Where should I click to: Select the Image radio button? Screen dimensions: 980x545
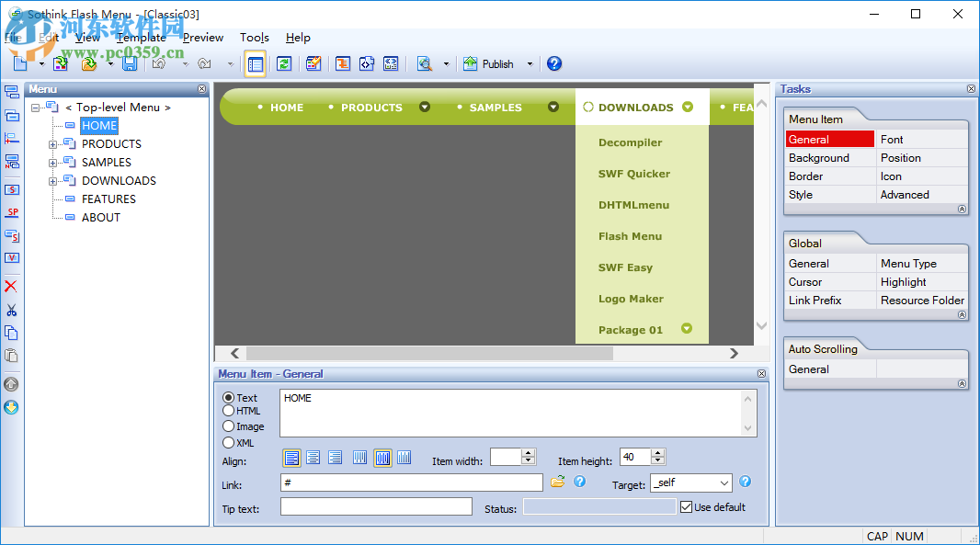[x=228, y=426]
